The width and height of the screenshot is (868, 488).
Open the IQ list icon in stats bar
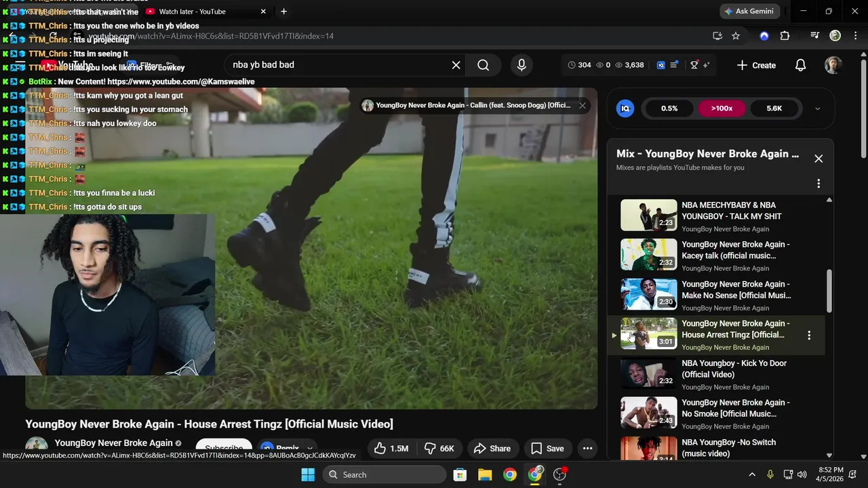click(674, 65)
